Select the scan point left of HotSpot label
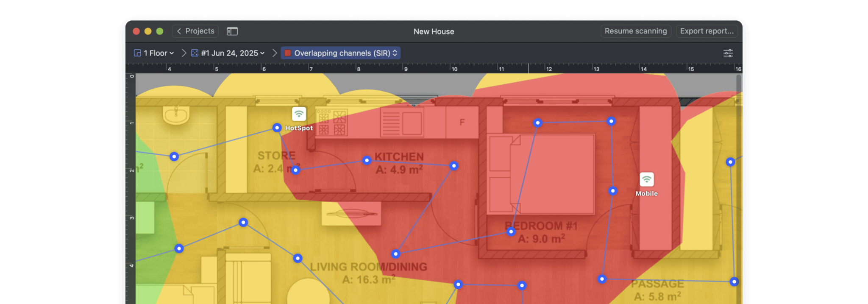 click(x=277, y=128)
